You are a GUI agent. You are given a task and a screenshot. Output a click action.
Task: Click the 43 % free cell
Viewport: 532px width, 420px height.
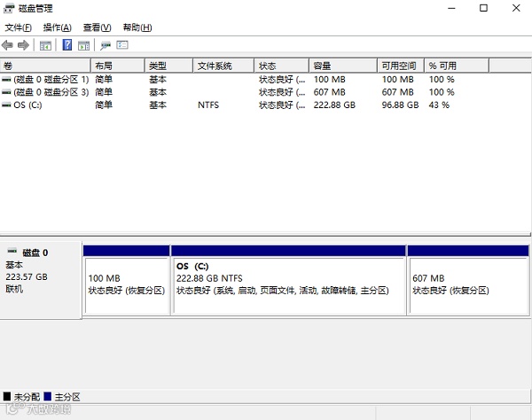coord(439,105)
